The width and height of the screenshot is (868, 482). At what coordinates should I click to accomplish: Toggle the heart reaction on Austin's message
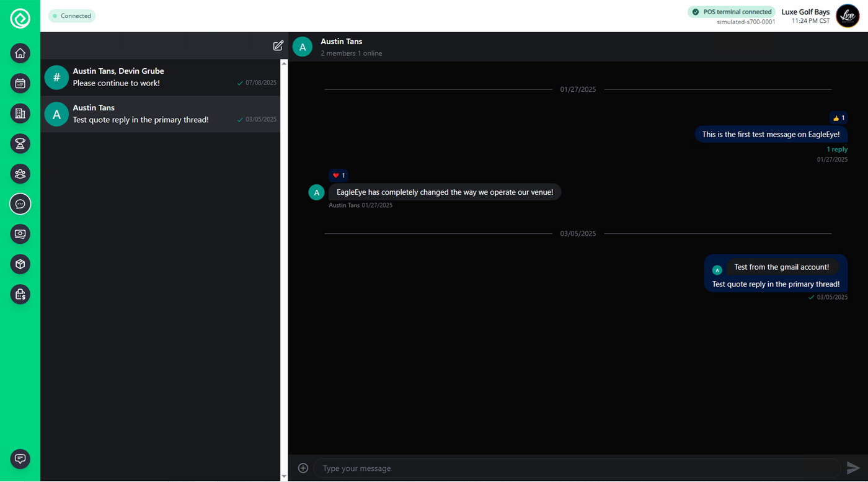coord(338,175)
